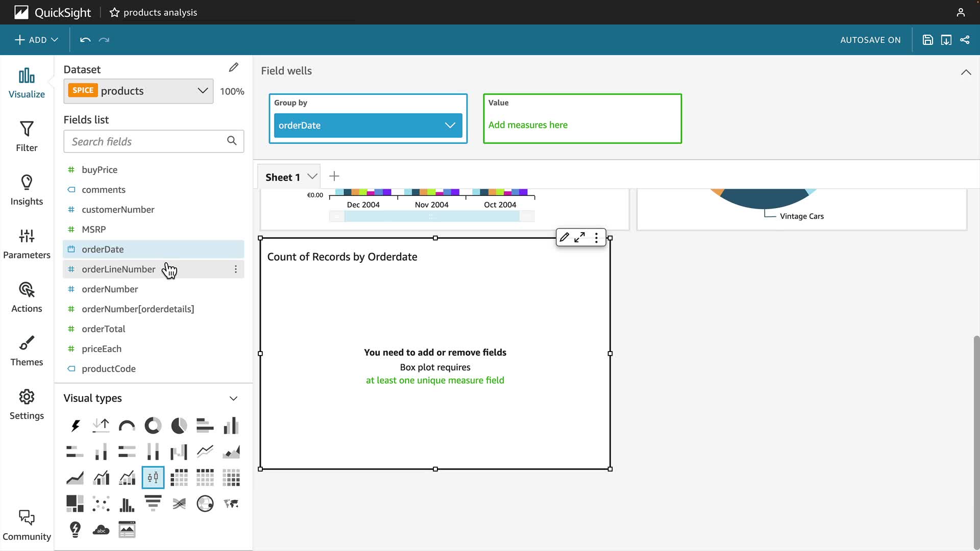
Task: Select the word cloud visual type
Action: point(101,530)
